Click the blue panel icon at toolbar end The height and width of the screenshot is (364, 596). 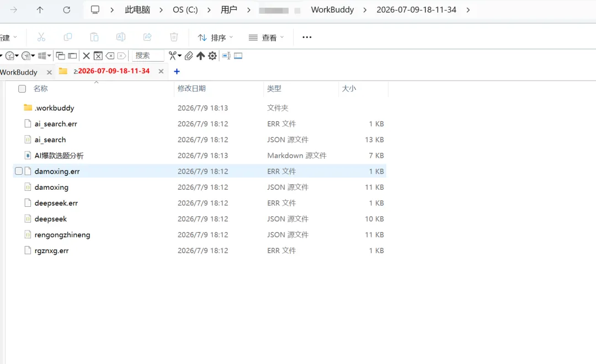(238, 56)
